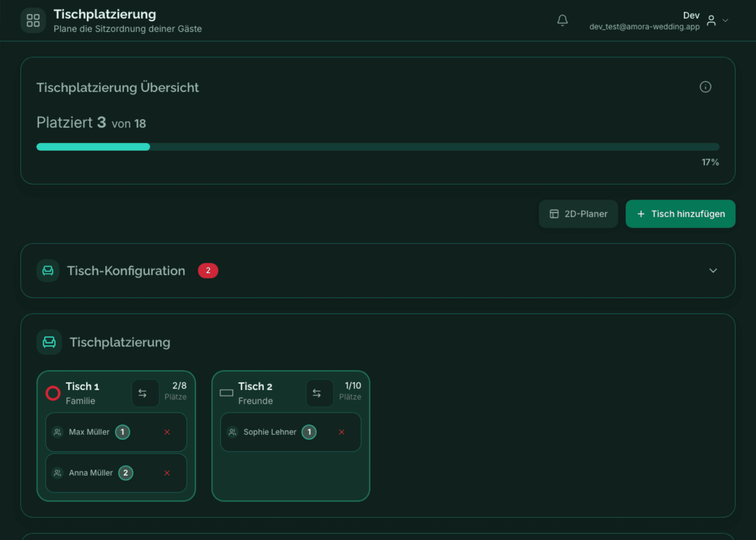Remove Anna Müller from Tisch 1
This screenshot has height=540, width=756.
pos(167,473)
